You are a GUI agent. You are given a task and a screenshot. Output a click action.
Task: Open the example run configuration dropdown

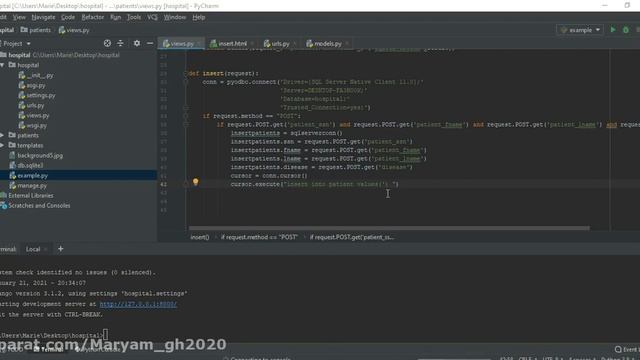tap(580, 30)
